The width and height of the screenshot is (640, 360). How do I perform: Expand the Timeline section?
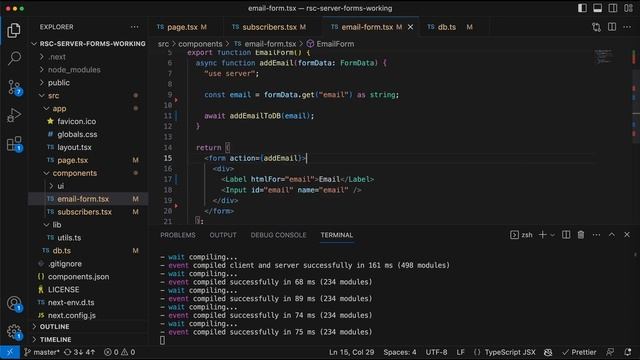click(x=88, y=340)
